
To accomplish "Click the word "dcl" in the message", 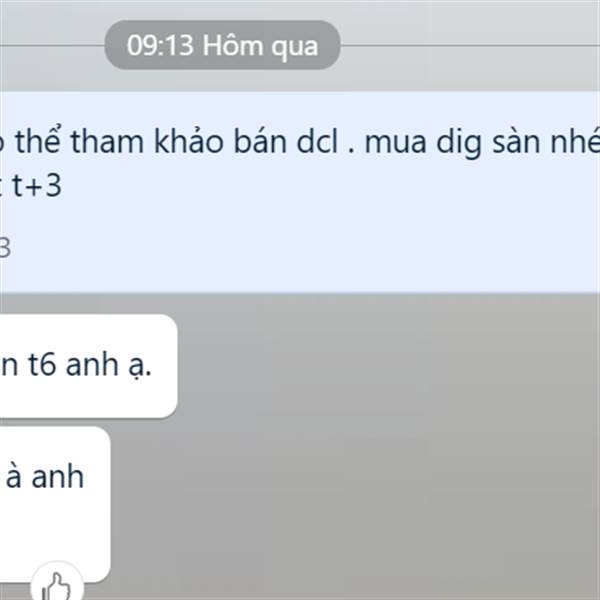I will point(317,142).
